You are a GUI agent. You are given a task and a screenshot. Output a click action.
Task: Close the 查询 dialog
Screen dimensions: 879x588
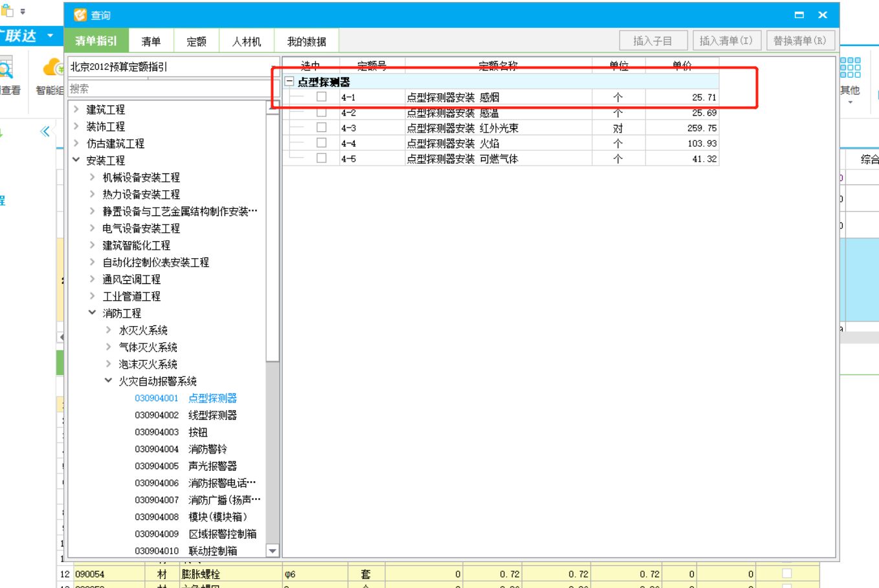[x=823, y=15]
